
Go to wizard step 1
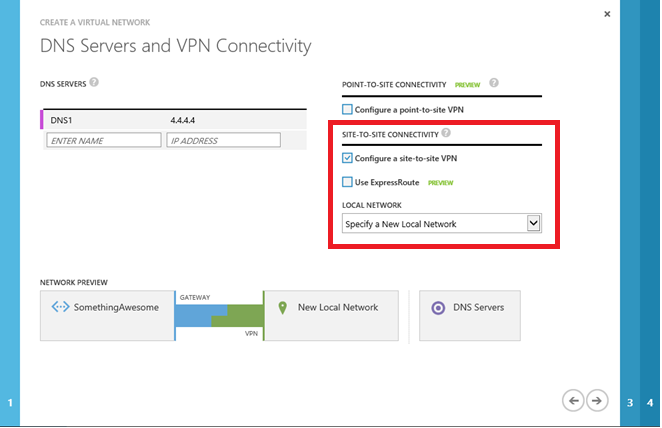coord(10,402)
